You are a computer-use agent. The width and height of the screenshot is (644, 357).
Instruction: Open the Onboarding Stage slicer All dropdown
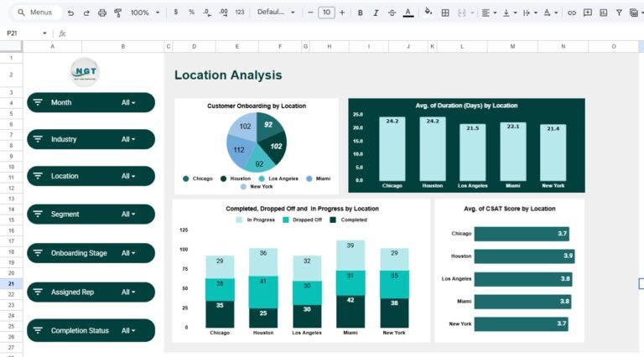128,253
